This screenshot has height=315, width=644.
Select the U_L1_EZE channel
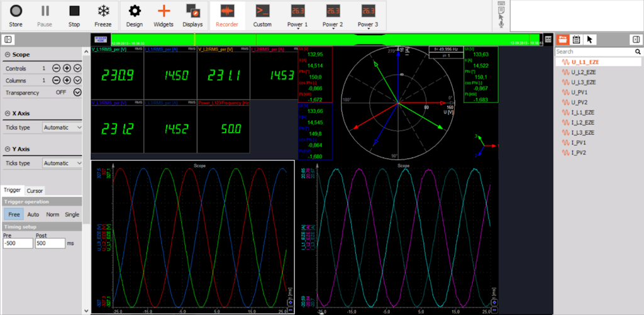click(598, 62)
